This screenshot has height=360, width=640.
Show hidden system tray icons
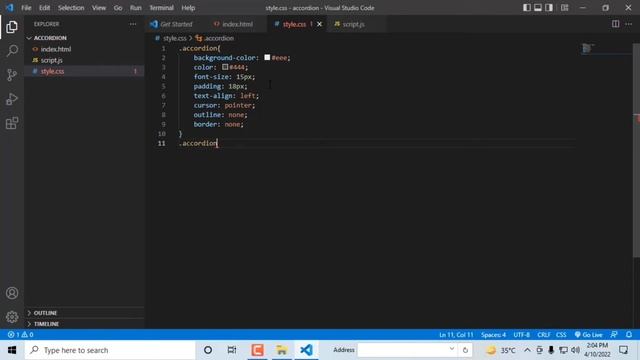click(527, 350)
